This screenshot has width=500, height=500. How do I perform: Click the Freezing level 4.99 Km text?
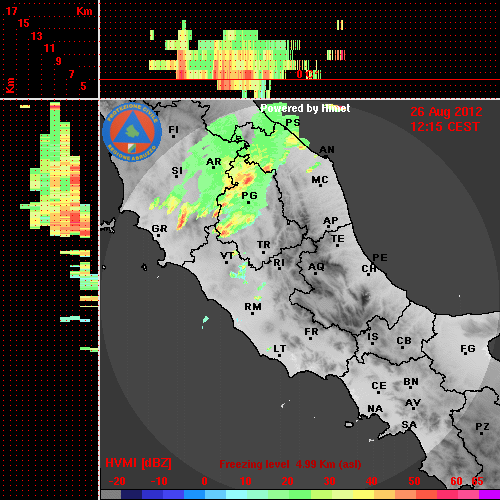tap(290, 464)
